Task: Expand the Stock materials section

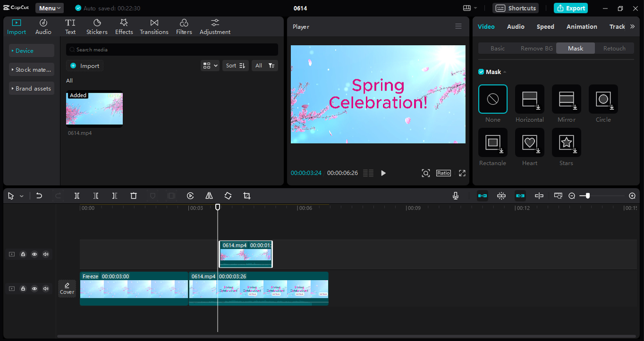Action: click(31, 70)
